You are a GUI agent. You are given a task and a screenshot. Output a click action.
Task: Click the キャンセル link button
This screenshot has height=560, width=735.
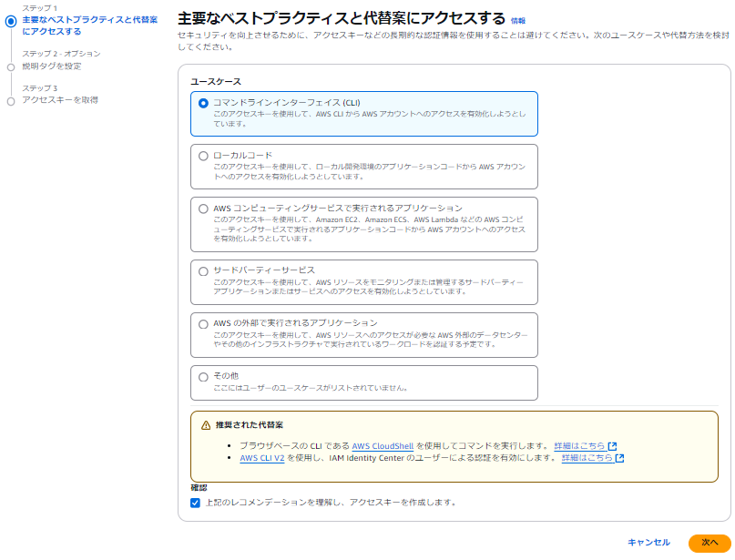[648, 543]
